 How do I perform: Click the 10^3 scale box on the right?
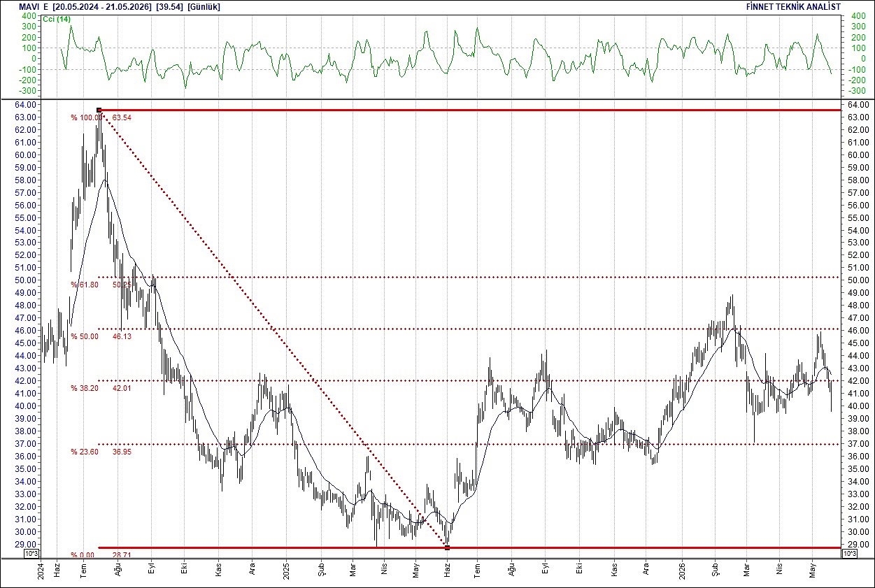[849, 554]
